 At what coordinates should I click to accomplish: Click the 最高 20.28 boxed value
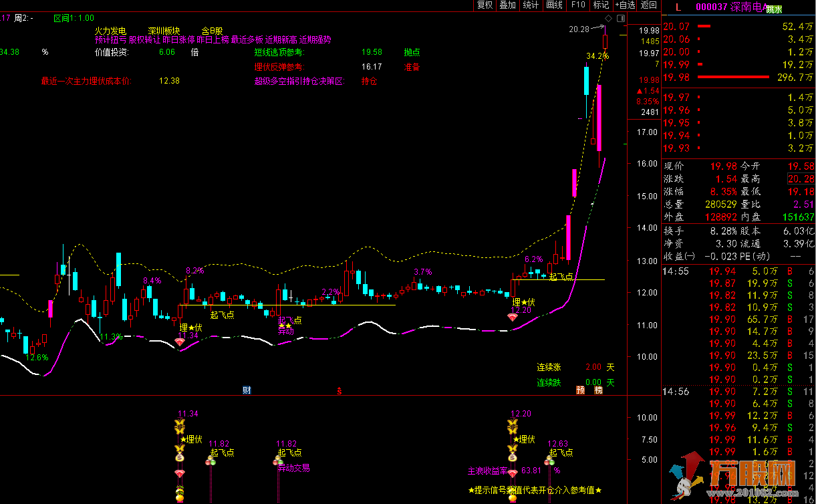(x=801, y=178)
